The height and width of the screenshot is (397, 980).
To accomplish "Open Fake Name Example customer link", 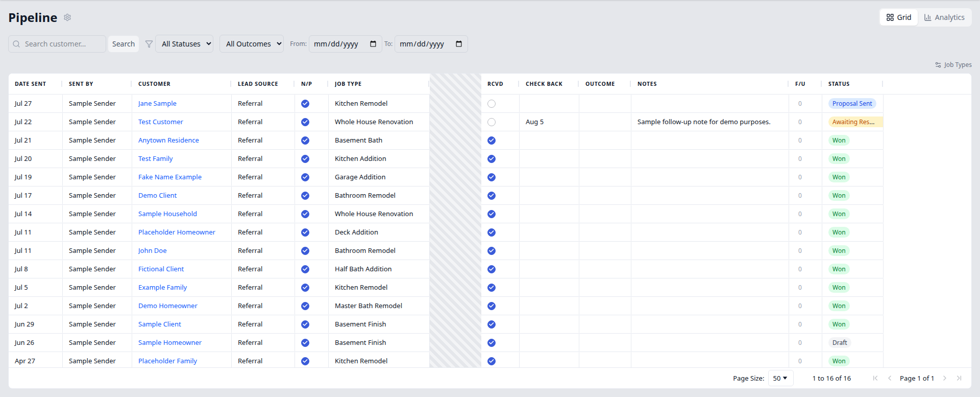I will pos(170,177).
